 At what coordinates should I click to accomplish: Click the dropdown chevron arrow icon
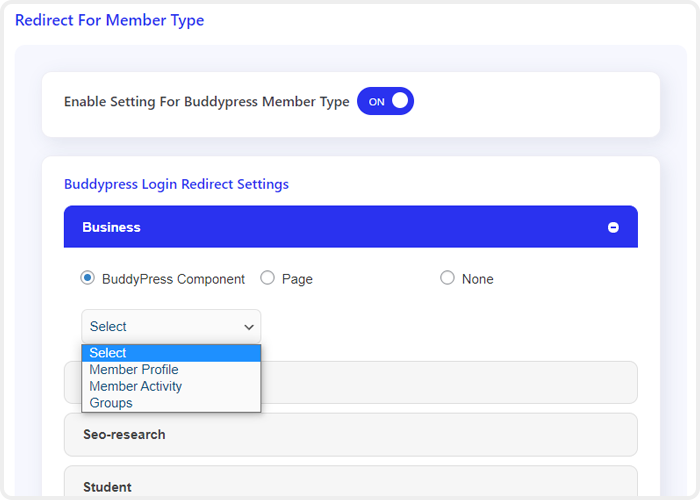click(x=249, y=327)
